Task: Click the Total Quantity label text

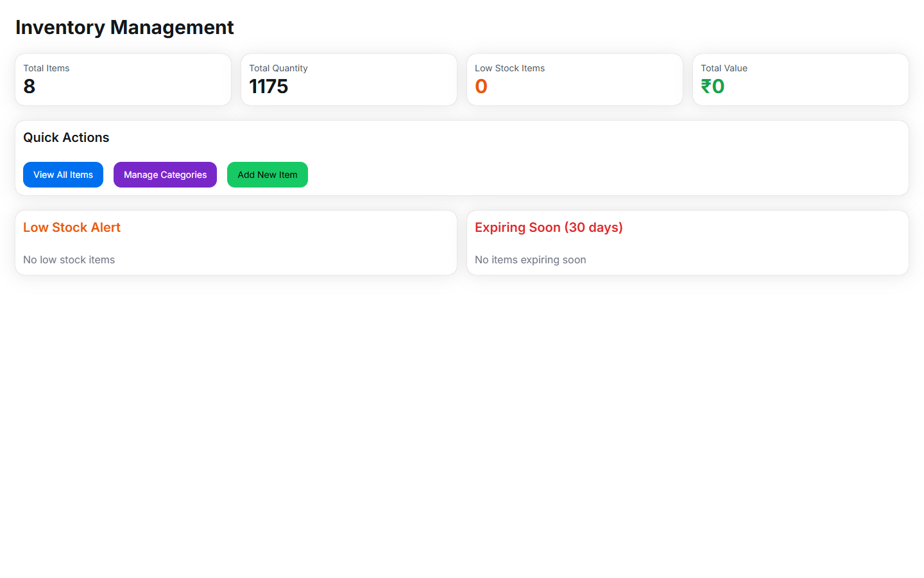Action: [278, 68]
